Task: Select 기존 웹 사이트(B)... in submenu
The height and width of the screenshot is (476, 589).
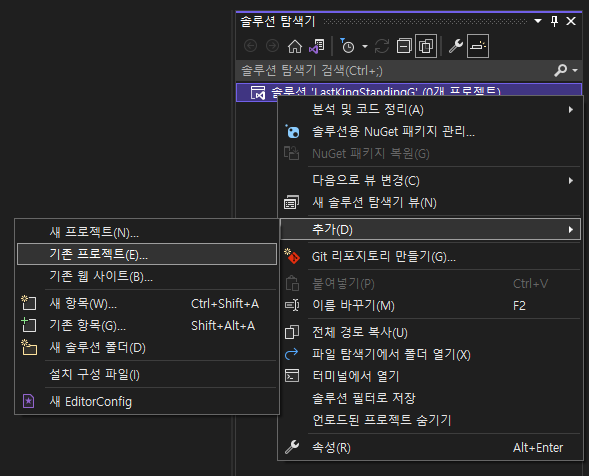Action: click(x=147, y=277)
